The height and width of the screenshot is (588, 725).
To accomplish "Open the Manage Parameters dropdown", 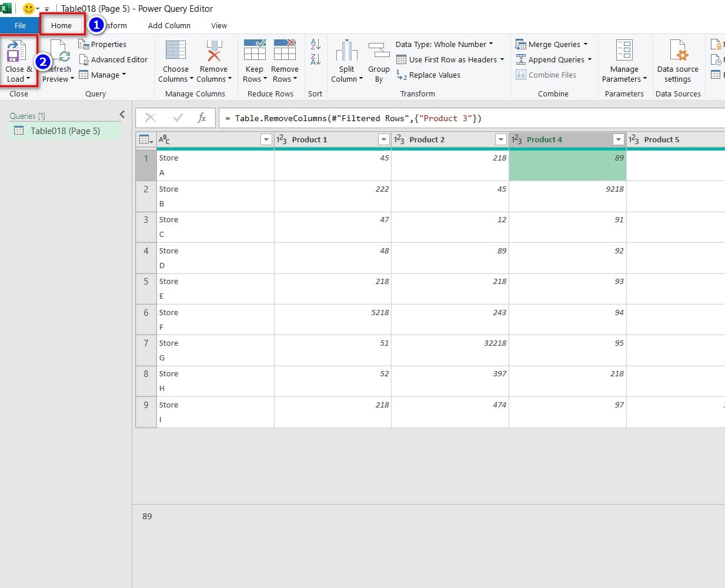I will (624, 61).
